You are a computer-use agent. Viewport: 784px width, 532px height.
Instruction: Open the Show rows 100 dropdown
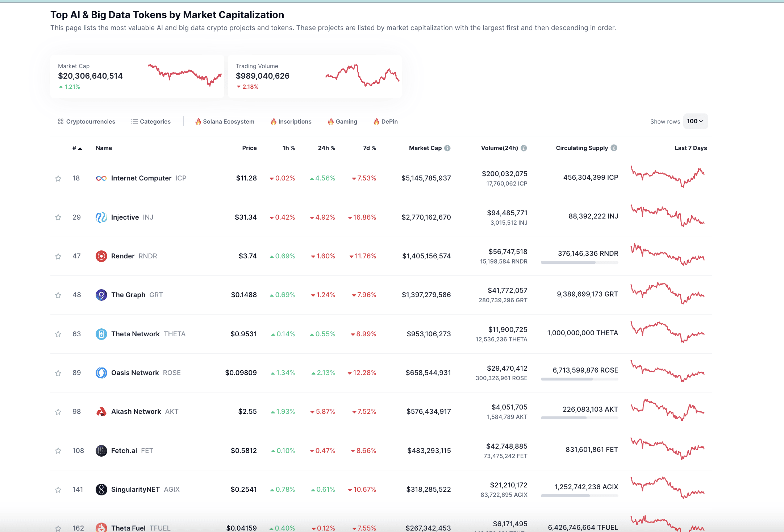click(695, 121)
